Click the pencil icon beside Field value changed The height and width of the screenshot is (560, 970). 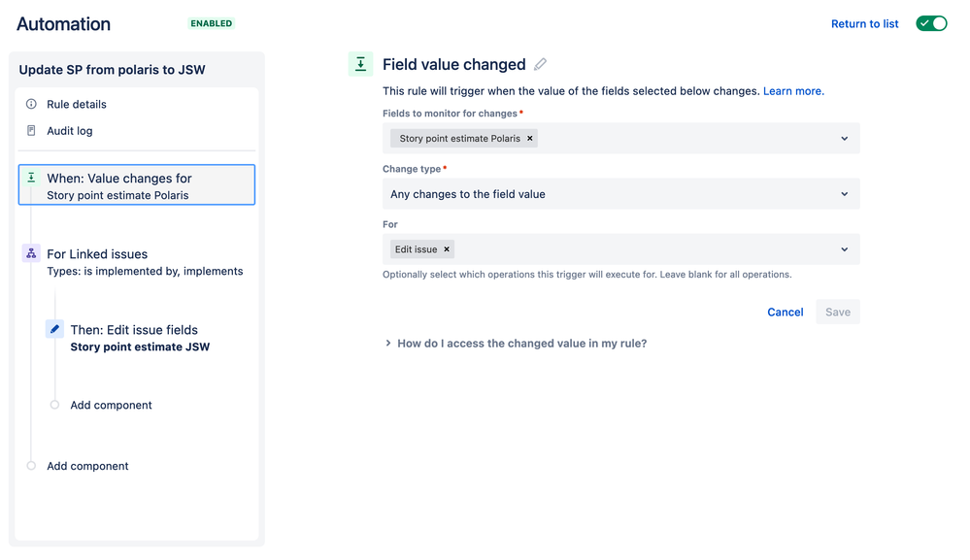pyautogui.click(x=540, y=64)
